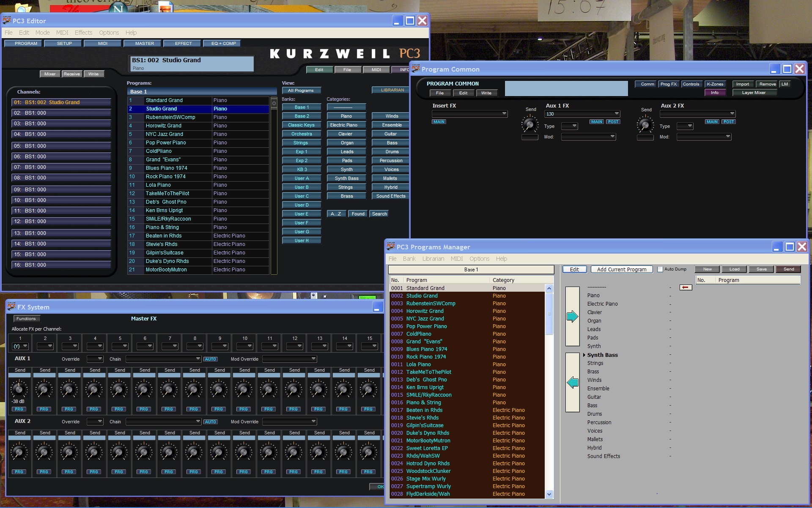This screenshot has width=812, height=508.
Task: Toggle POST for Aux 1 FX
Action: (613, 122)
